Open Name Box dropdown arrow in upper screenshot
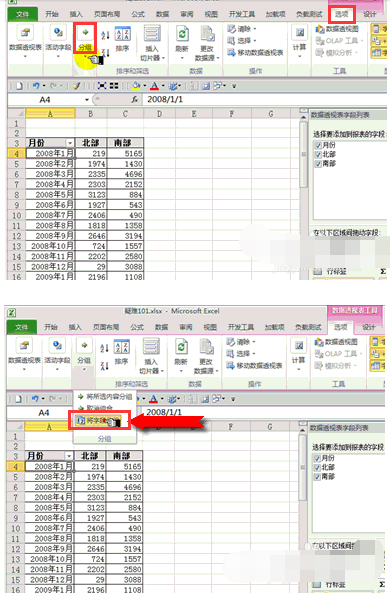 coord(87,100)
